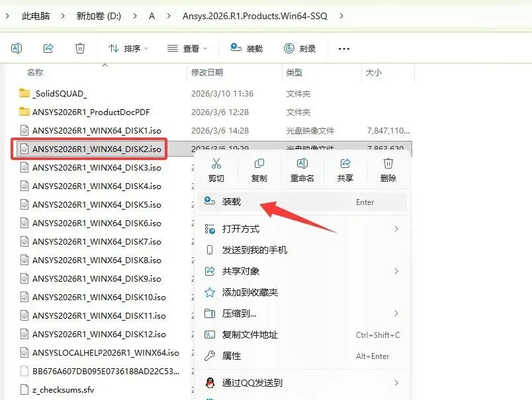Click the share icon in the toolbar
The height and width of the screenshot is (400, 532).
(x=48, y=48)
